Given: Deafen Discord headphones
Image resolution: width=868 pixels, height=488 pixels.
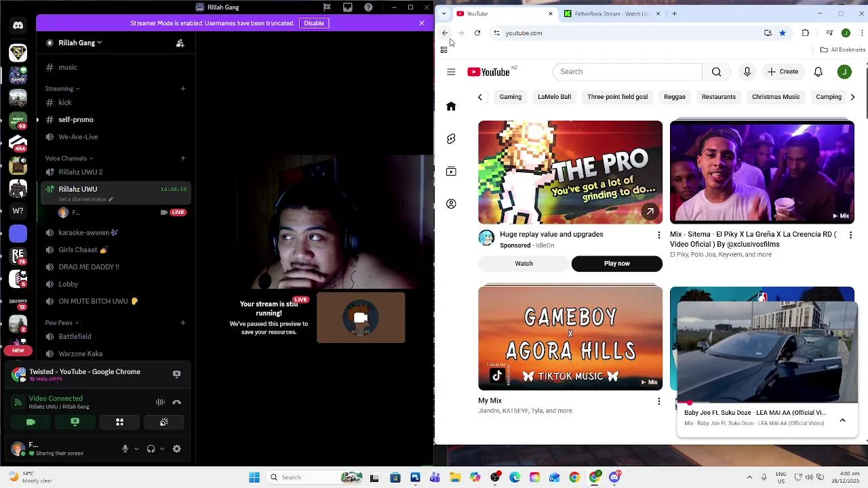Looking at the screenshot, I should coord(151,449).
